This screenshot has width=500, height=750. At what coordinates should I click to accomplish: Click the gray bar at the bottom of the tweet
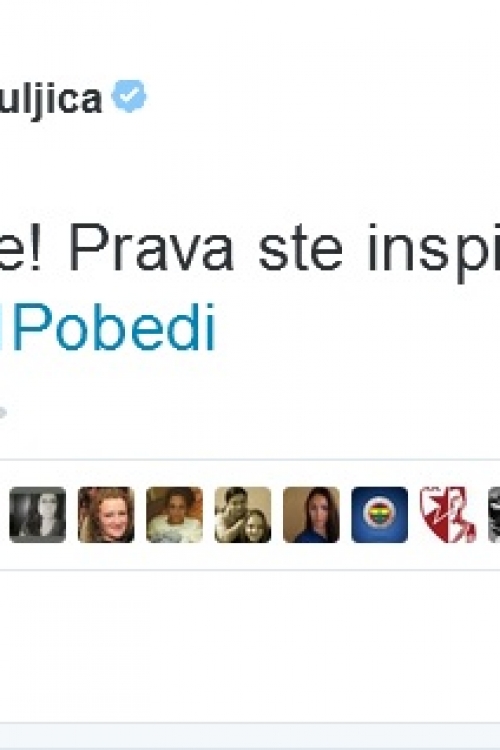coord(250,736)
